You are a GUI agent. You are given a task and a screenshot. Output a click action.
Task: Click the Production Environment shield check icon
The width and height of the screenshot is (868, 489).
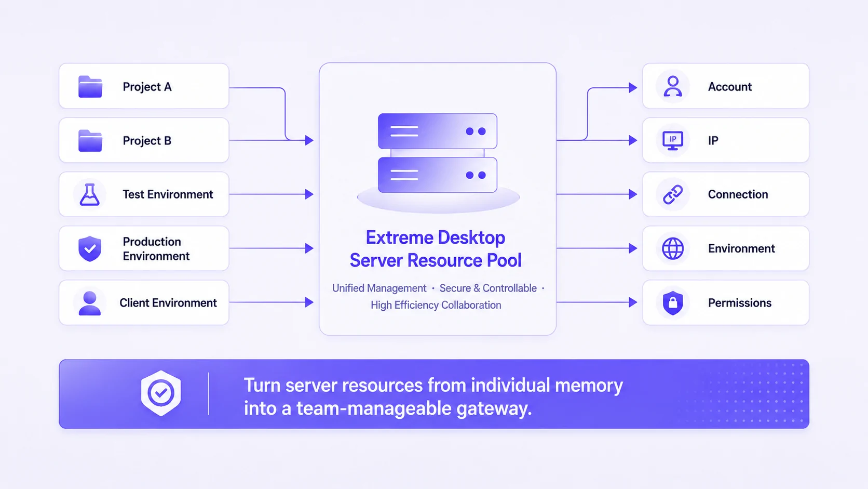pyautogui.click(x=90, y=248)
